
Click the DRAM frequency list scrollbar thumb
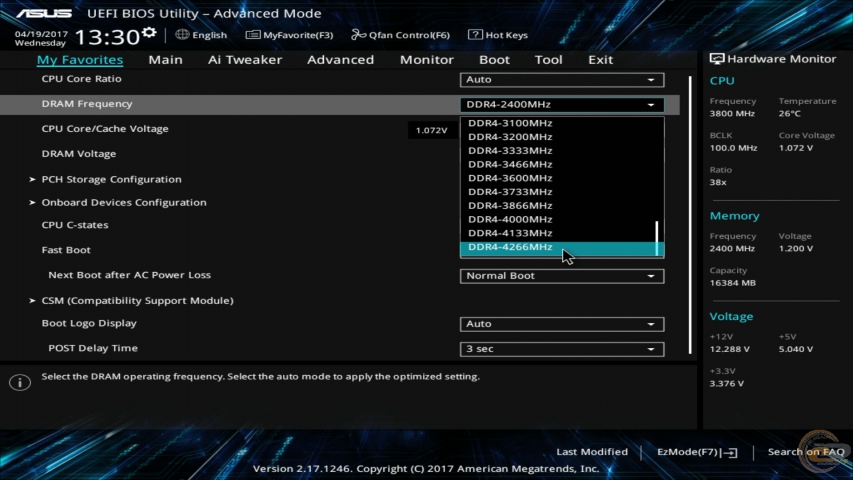coord(658,238)
